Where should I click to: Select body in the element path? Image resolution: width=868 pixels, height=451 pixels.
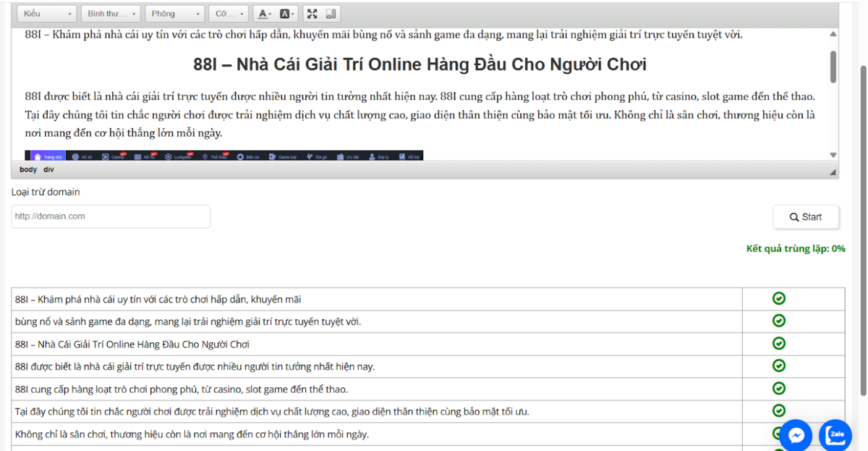tap(28, 169)
